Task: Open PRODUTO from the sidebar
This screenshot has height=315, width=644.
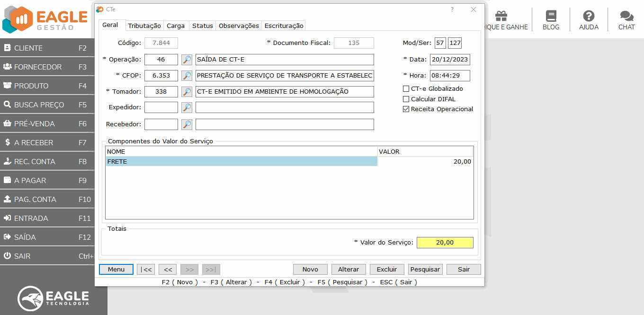Action: (47, 86)
